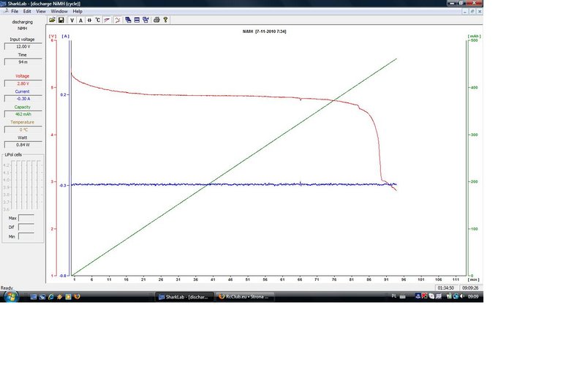Open a file with the folder toolbar icon
The height and width of the screenshot is (392, 585).
tap(52, 20)
